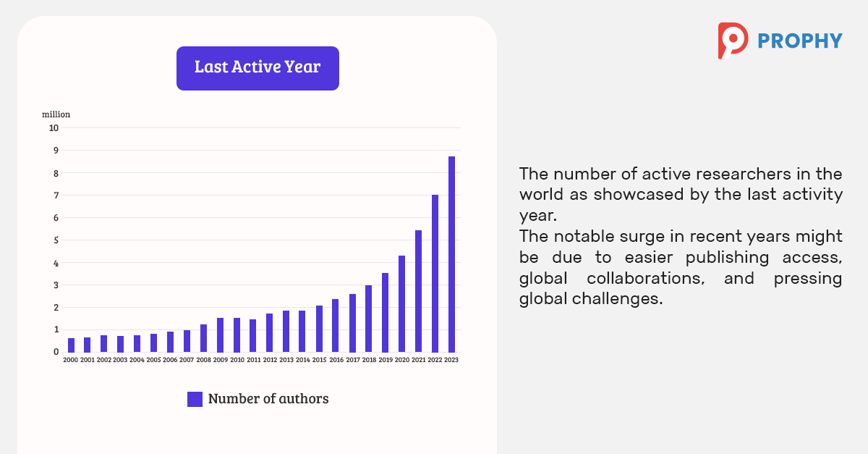Click the 2018 bar in the chart
The height and width of the screenshot is (454, 868).
(368, 319)
